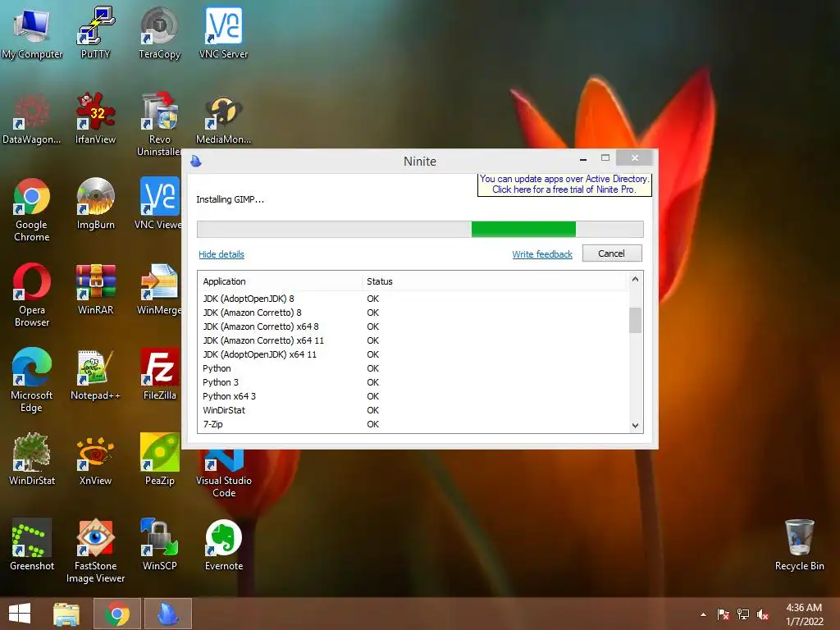Select the JDK (Amazon Corretto) 8 row
Viewport: 840px width, 630px height.
point(413,313)
